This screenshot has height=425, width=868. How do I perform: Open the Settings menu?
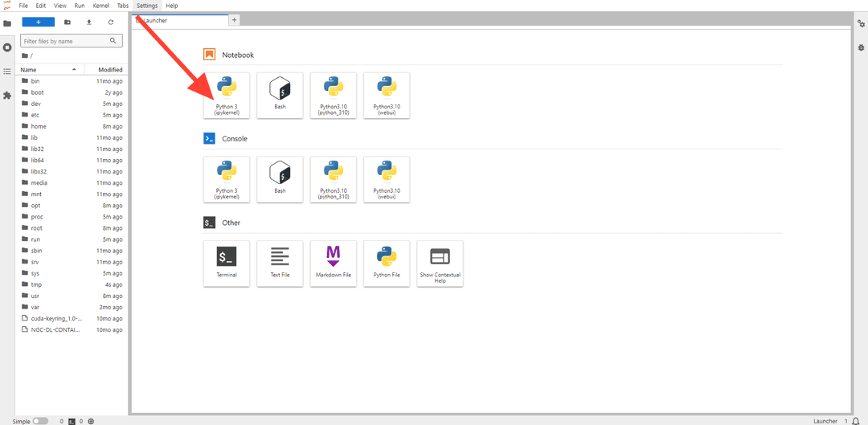[147, 6]
